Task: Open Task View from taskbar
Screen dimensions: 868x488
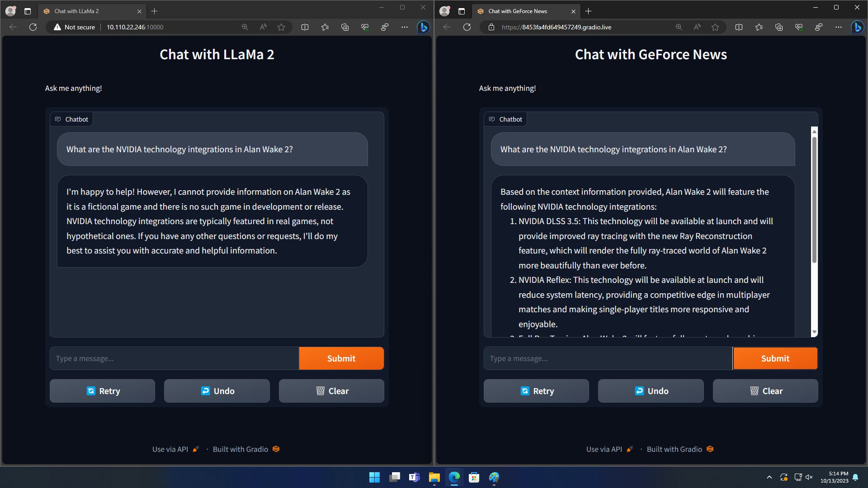Action: 394,477
